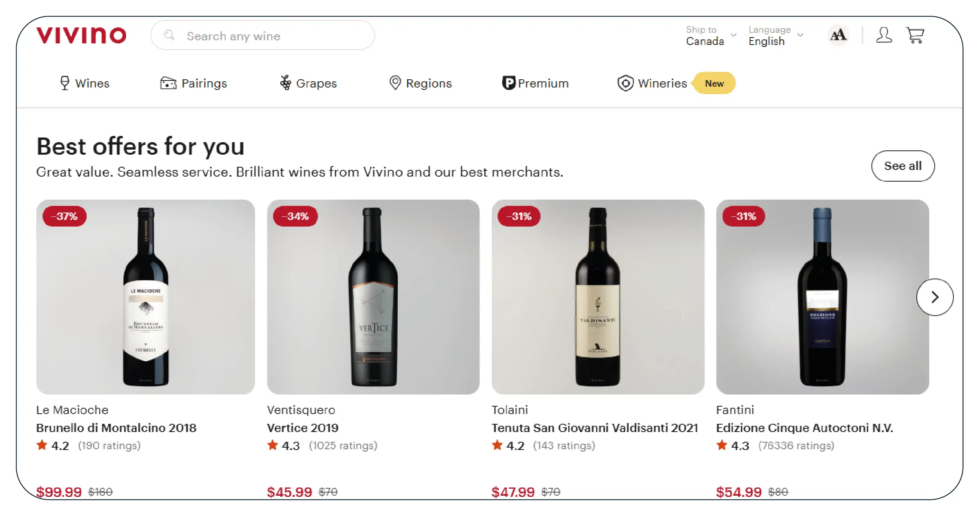Viewport: 980px width, 516px height.
Task: Open the text size AA icon
Action: coord(838,35)
